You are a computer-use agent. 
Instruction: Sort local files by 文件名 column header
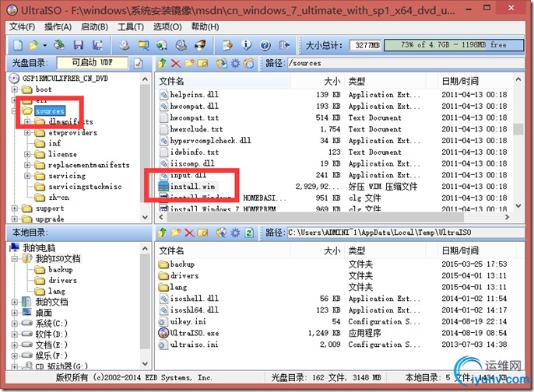[223, 250]
